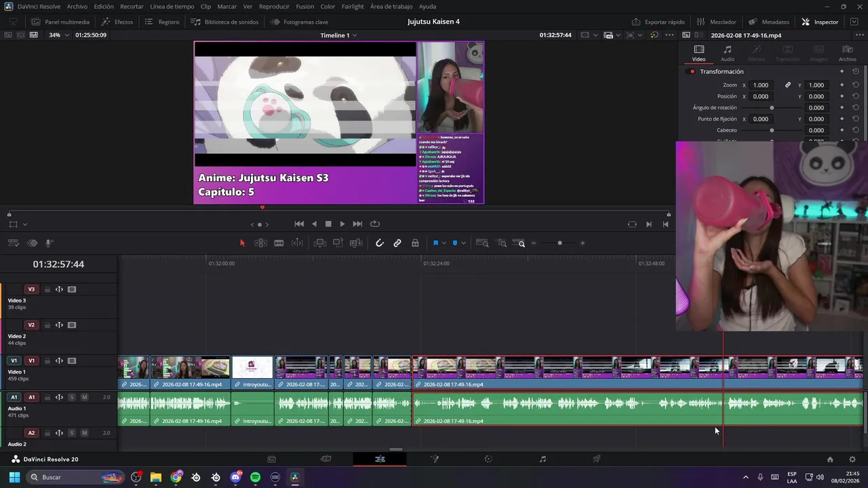The image size is (868, 488).
Task: Toggle auto track selector on Video 3
Action: point(59,289)
